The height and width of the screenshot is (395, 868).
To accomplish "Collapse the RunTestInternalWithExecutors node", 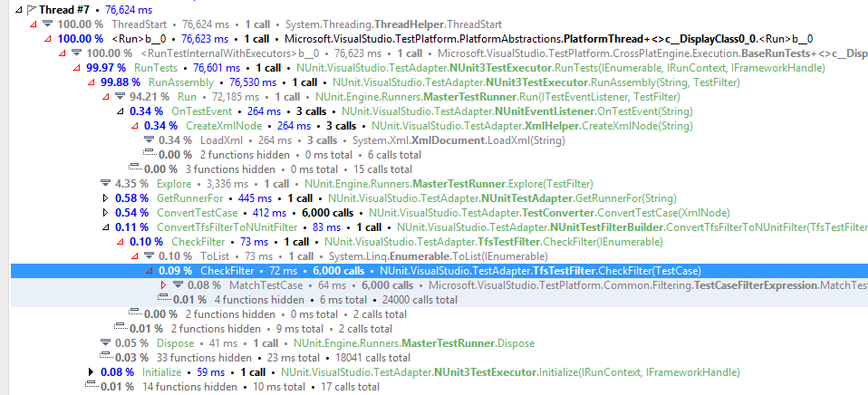I will pos(62,53).
